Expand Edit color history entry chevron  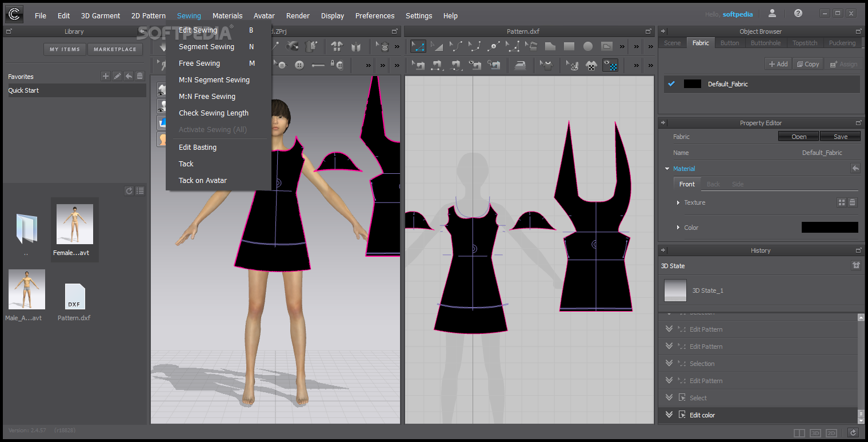(669, 415)
